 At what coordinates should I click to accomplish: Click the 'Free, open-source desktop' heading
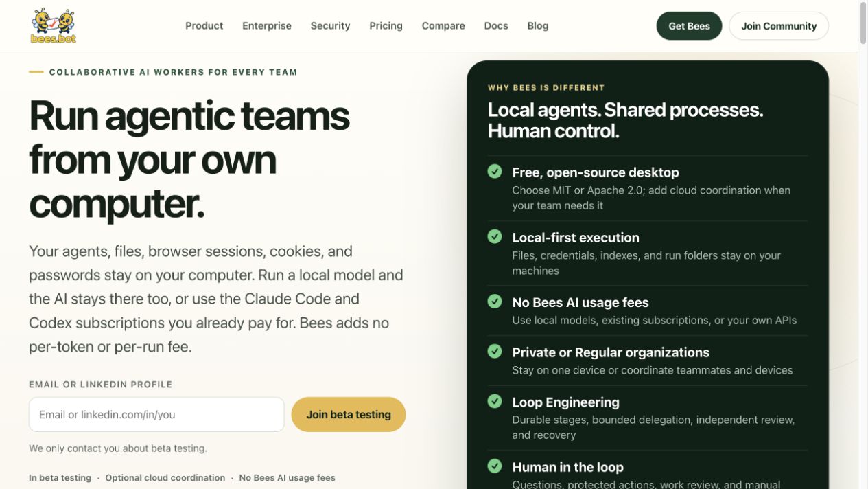coord(596,172)
